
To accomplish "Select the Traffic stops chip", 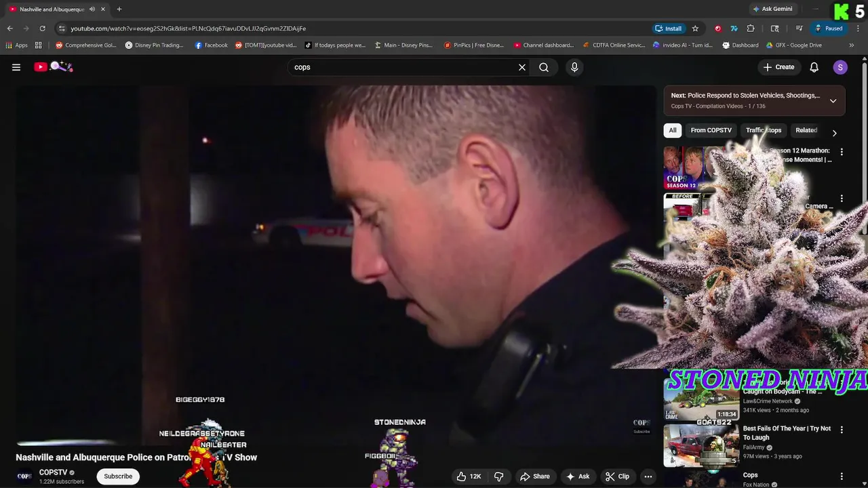I will (x=764, y=130).
